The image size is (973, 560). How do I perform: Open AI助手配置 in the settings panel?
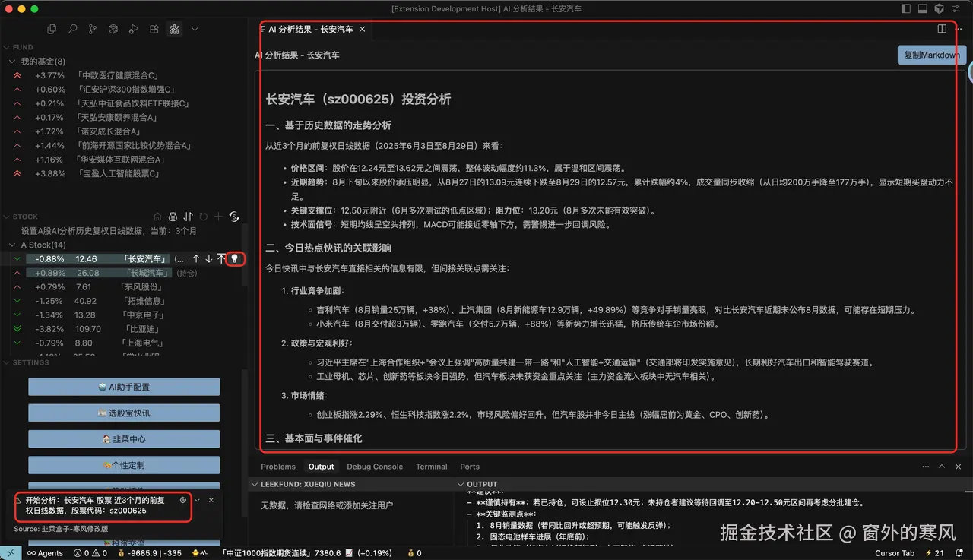pyautogui.click(x=123, y=386)
